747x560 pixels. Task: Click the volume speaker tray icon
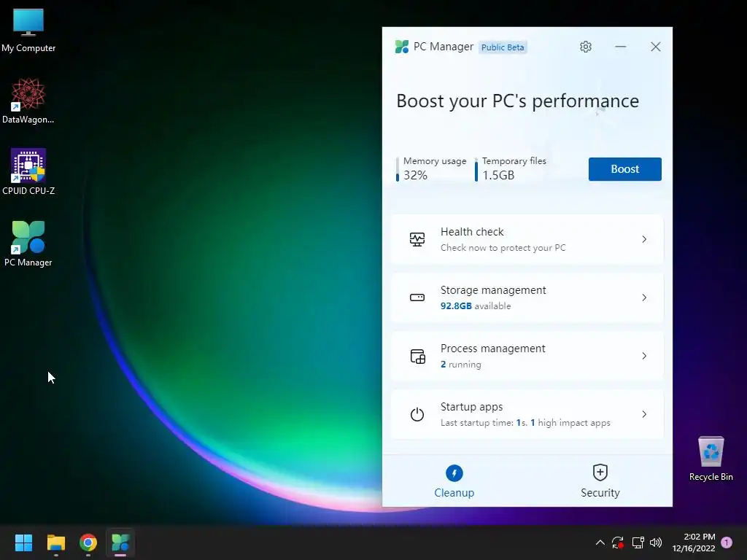coord(656,542)
